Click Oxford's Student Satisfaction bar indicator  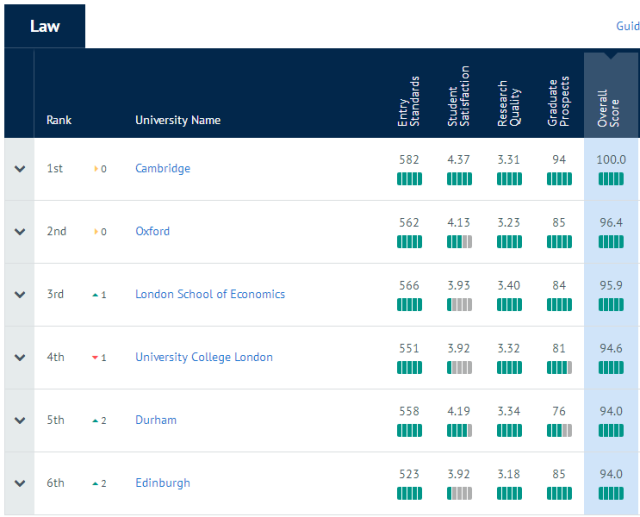click(x=459, y=242)
